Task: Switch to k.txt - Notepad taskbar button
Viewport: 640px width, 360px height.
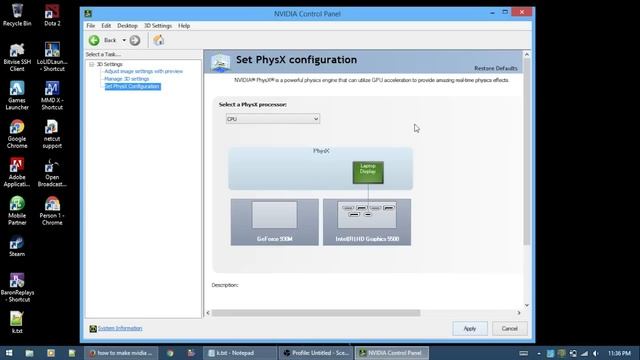Action: tap(240, 353)
